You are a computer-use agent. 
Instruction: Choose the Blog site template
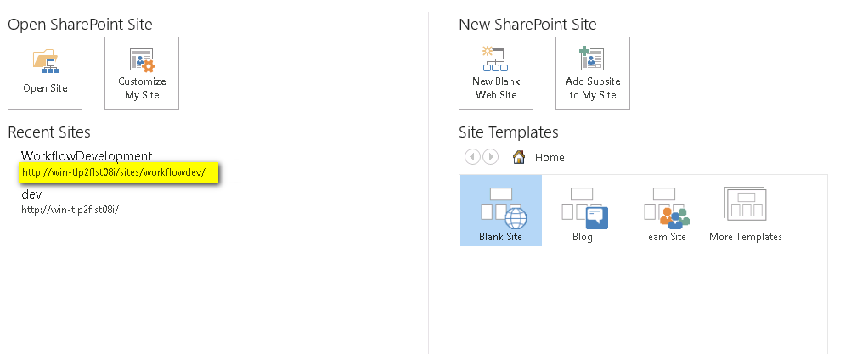pos(583,211)
